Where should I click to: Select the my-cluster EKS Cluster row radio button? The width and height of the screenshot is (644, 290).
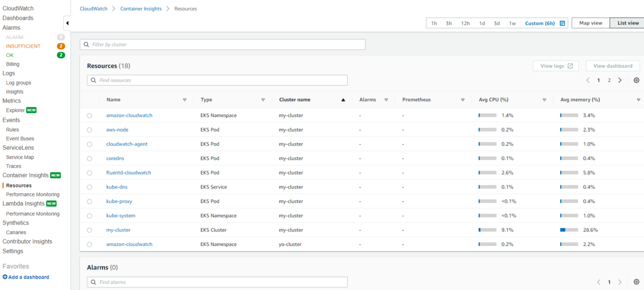coord(89,230)
